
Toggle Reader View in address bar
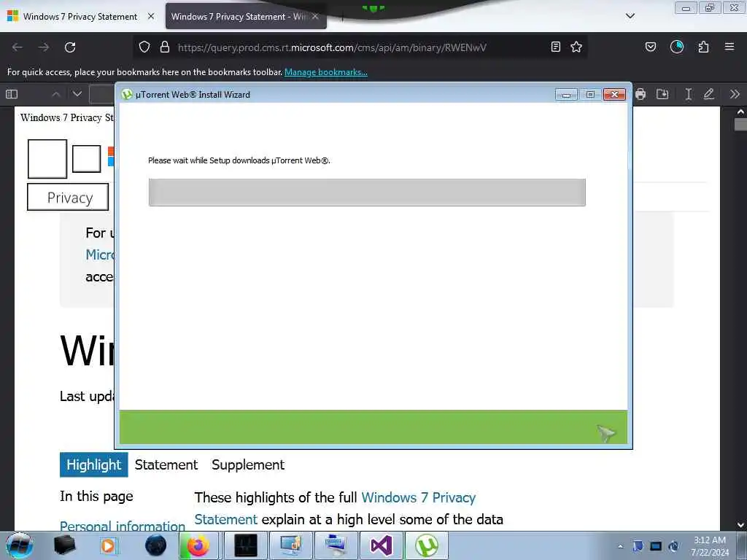pyautogui.click(x=555, y=47)
